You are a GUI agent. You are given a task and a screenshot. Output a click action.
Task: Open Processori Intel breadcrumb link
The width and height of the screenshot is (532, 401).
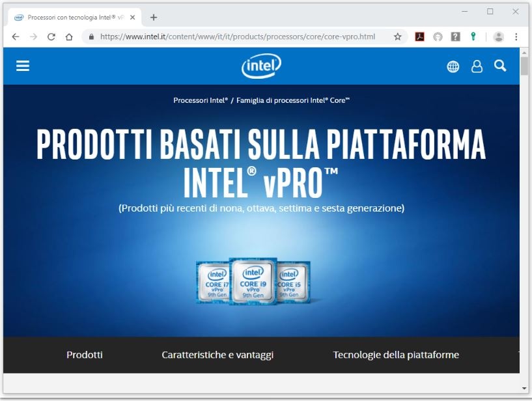pyautogui.click(x=200, y=100)
